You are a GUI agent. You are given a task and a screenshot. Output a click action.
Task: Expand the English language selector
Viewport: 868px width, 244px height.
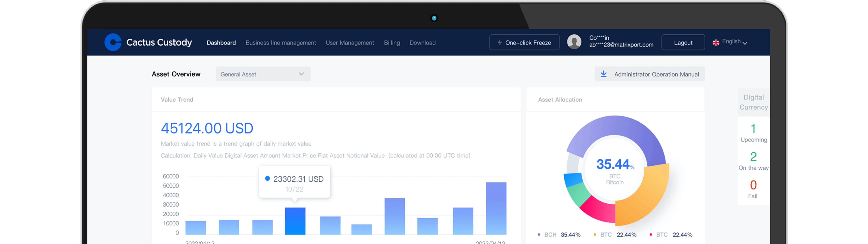(734, 42)
